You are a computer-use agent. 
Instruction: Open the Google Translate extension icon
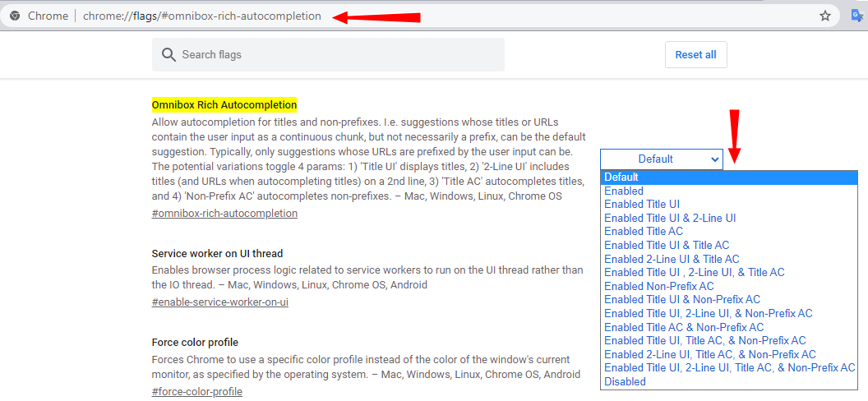(x=859, y=16)
